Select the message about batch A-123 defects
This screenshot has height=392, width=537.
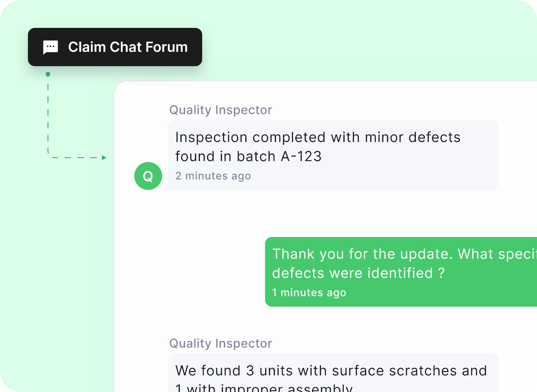pos(333,155)
